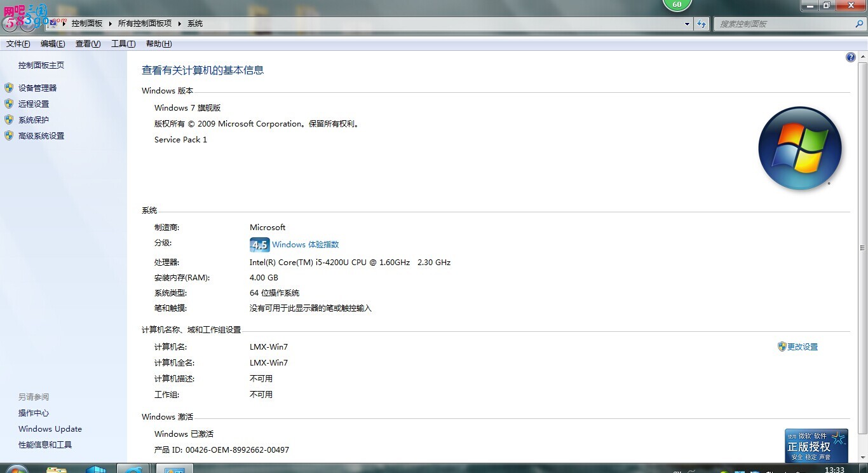
Task: Open the 编辑(E) menu
Action: coord(53,44)
